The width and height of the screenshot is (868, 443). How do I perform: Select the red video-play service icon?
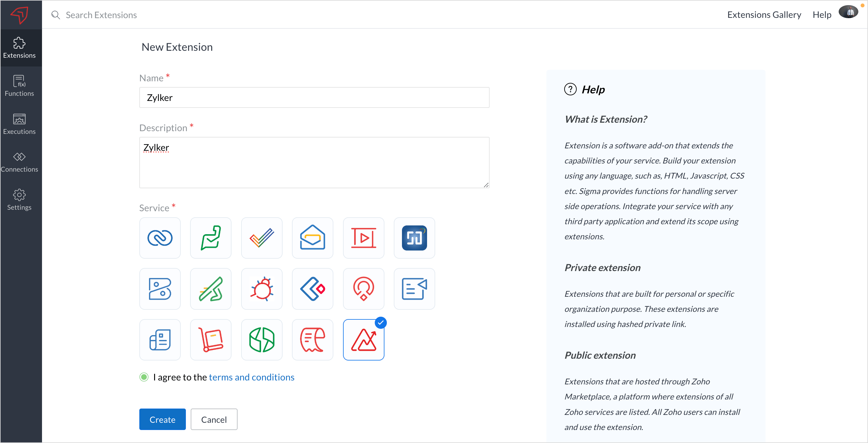363,238
